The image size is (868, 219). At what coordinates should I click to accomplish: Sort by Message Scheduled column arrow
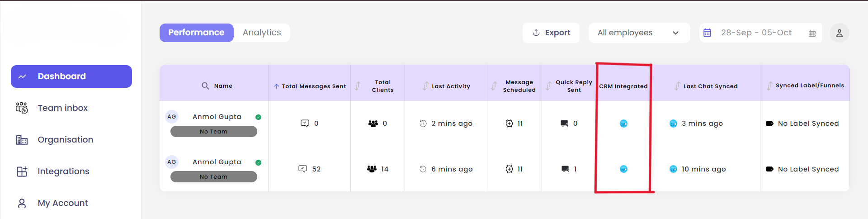494,86
